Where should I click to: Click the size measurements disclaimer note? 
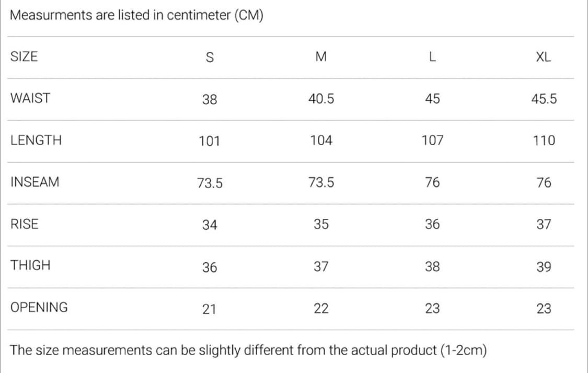point(248,350)
